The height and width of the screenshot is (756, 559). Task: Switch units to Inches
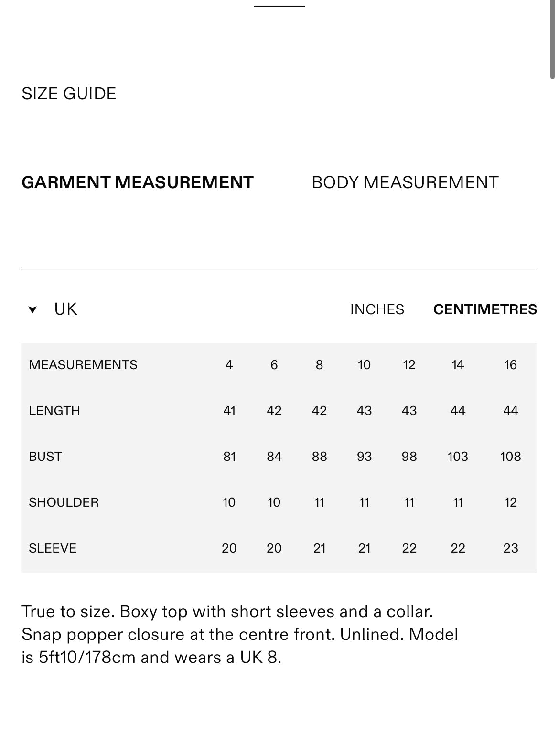[377, 309]
